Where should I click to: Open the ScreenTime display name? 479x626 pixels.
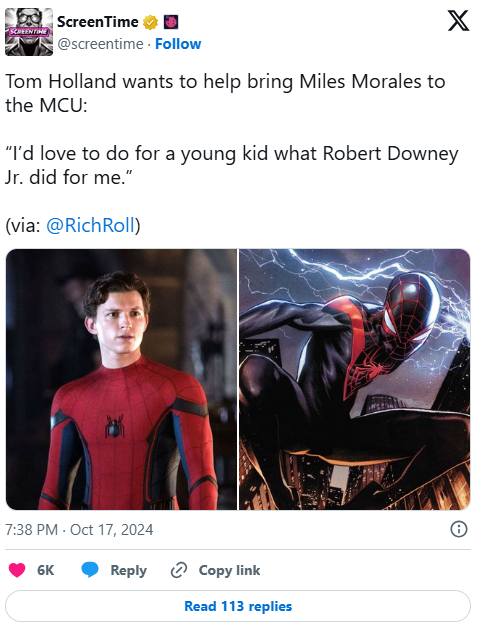click(98, 22)
